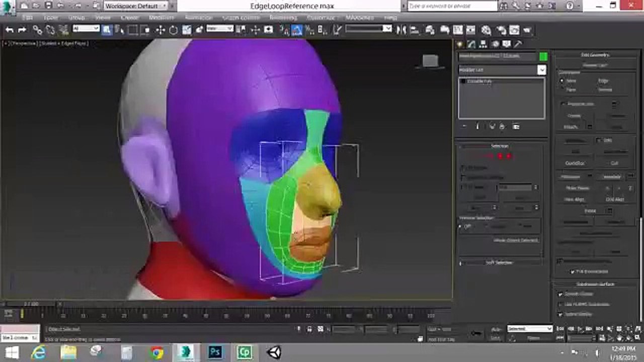Open the Modify command panel tab
The width and height of the screenshot is (644, 362).
pos(471,44)
